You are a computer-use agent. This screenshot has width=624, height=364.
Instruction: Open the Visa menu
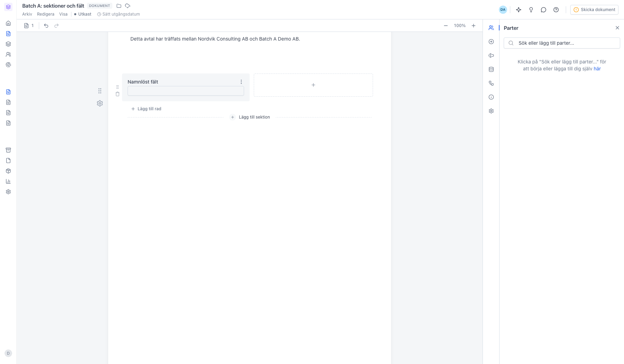pyautogui.click(x=63, y=14)
